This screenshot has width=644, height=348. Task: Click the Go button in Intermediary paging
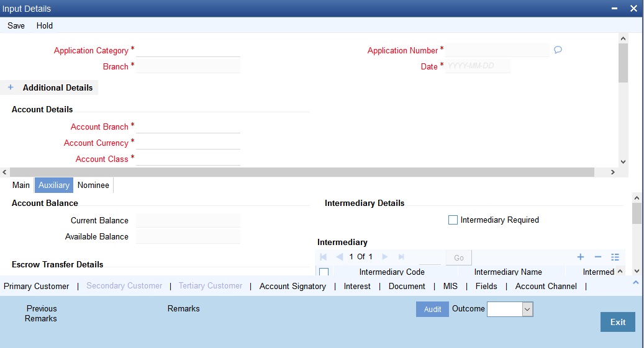(x=459, y=257)
